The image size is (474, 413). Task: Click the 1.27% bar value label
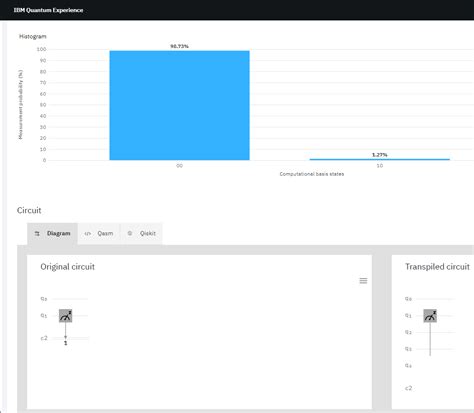tap(380, 155)
